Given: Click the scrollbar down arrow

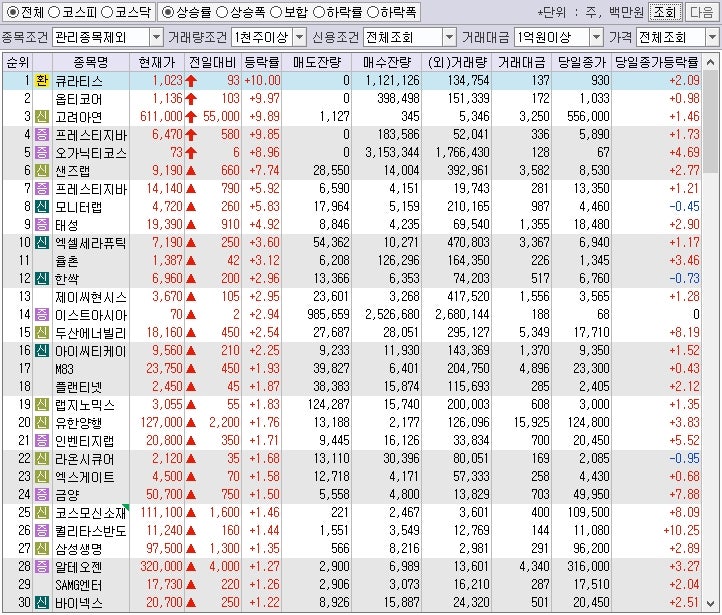Looking at the screenshot, I should pos(710,603).
